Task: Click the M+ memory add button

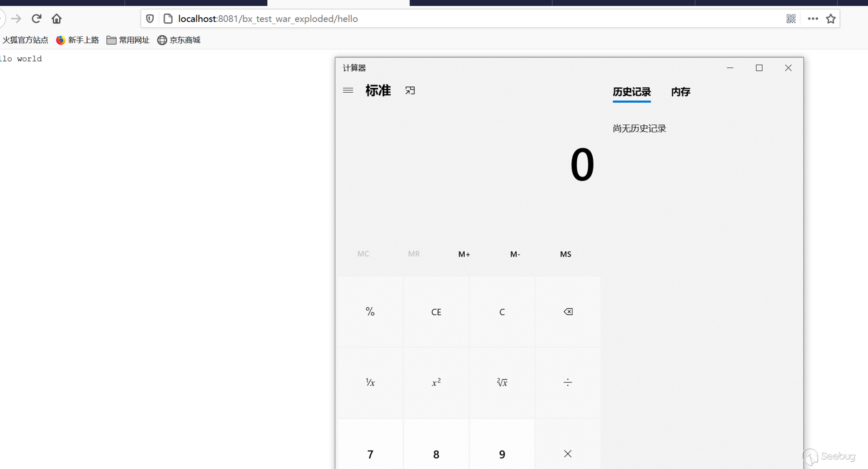Action: click(464, 254)
